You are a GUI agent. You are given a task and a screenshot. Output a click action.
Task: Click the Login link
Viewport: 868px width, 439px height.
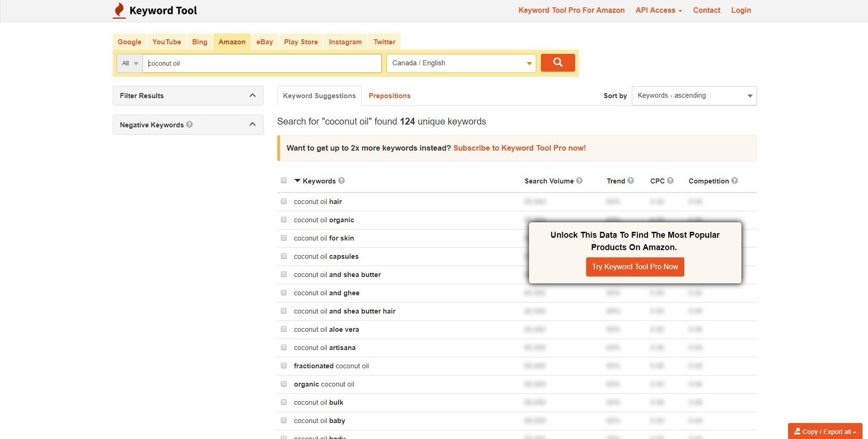click(x=741, y=10)
